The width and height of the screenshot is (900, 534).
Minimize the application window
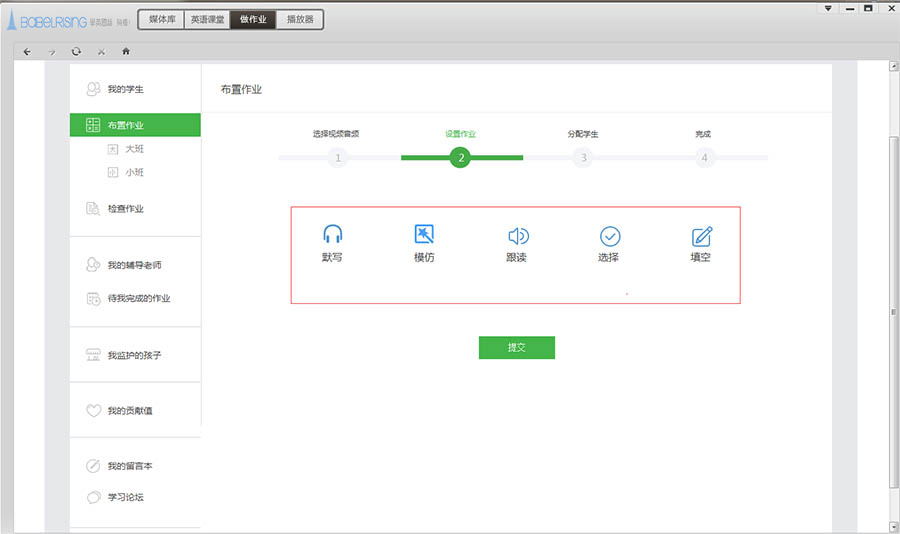point(849,8)
